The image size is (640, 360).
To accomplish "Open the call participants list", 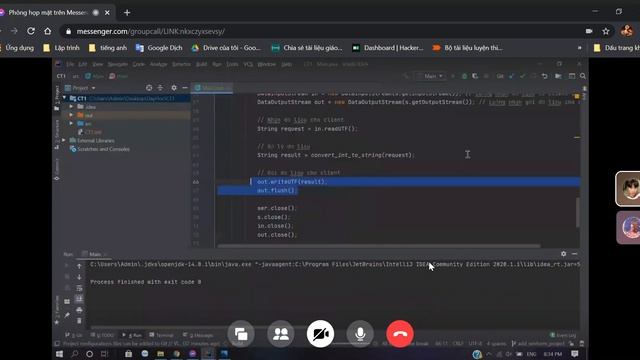I will tap(280, 334).
